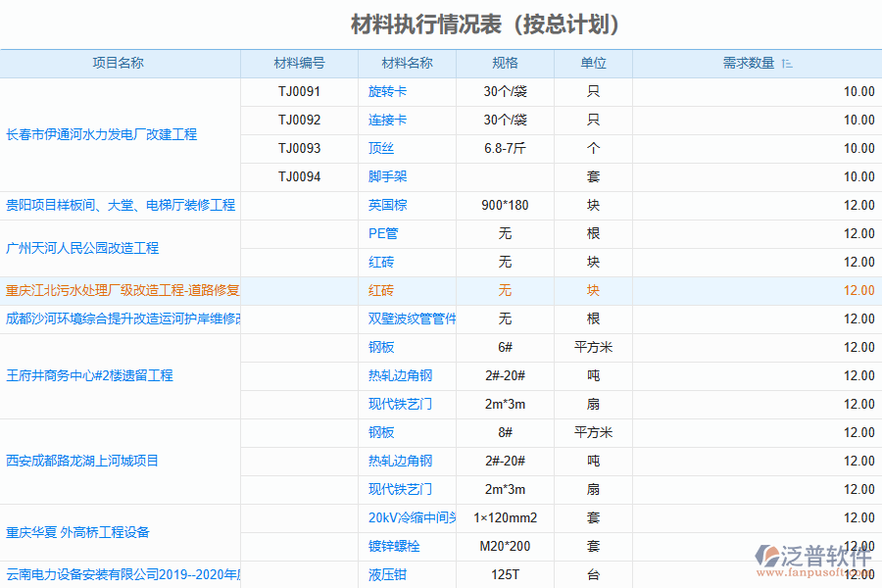Open 贵阳项目样板间装修工程 project link
882x588 pixels.
point(120,205)
